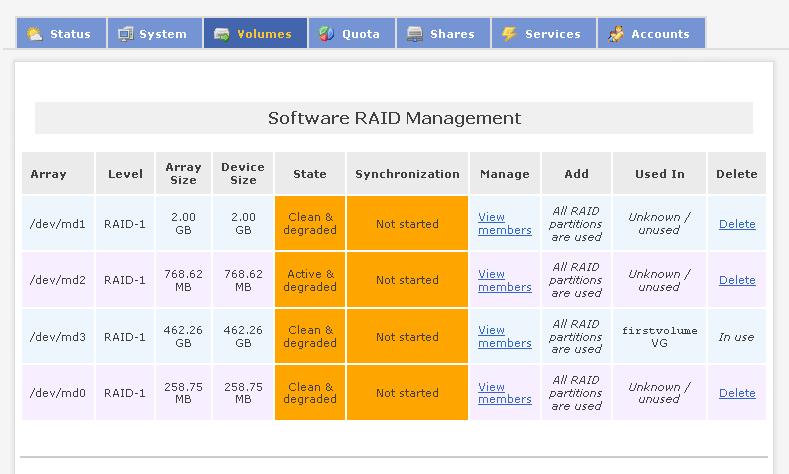This screenshot has width=789, height=474.
Task: Click the drive icon on Volumes tab
Action: click(221, 34)
